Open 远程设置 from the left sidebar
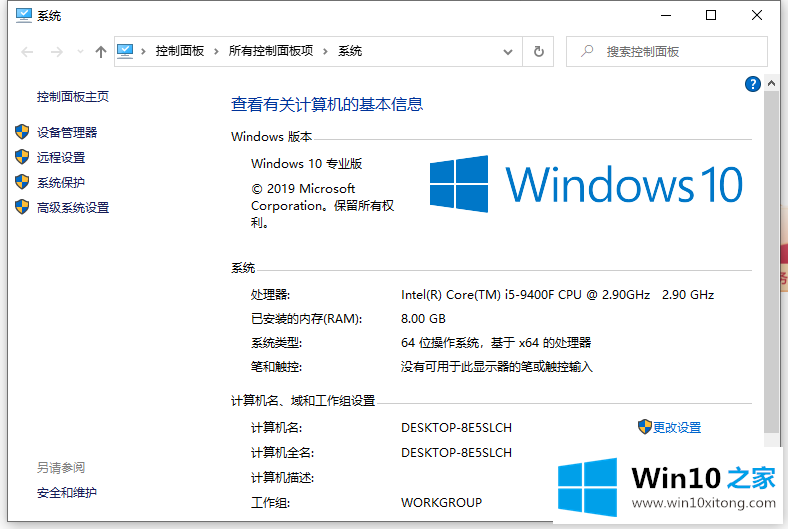Screen dimensions: 788x529 tap(61, 157)
